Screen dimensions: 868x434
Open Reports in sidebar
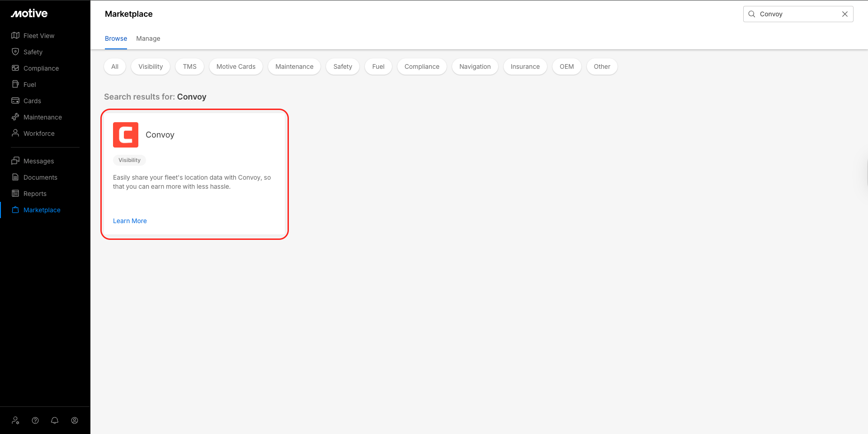click(x=35, y=194)
